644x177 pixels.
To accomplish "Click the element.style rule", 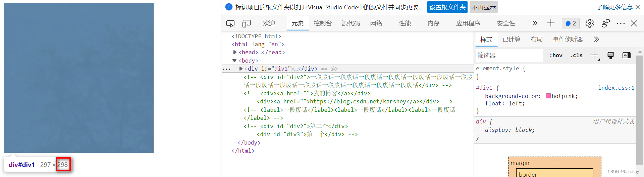I will (500, 68).
